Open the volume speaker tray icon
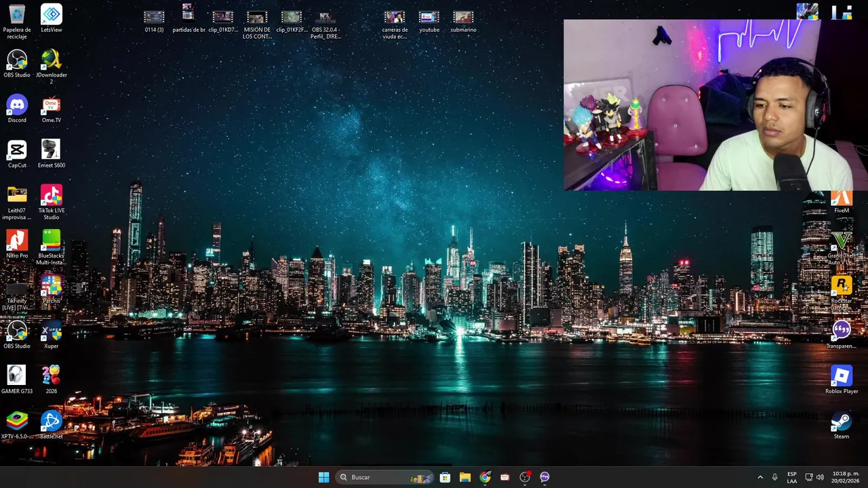The width and height of the screenshot is (868, 488). point(820,477)
